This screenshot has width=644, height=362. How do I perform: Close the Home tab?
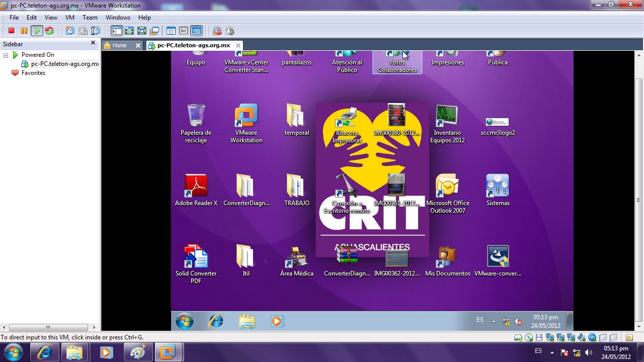pyautogui.click(x=138, y=45)
